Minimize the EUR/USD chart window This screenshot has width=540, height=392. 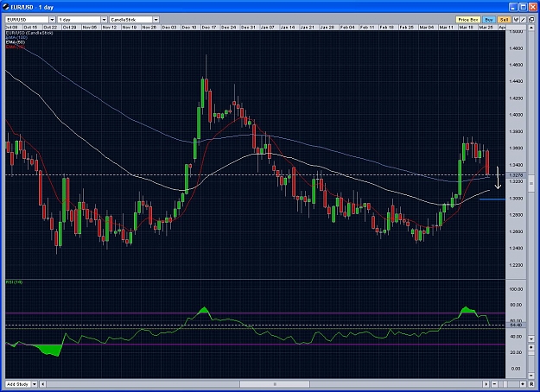tap(513, 7)
